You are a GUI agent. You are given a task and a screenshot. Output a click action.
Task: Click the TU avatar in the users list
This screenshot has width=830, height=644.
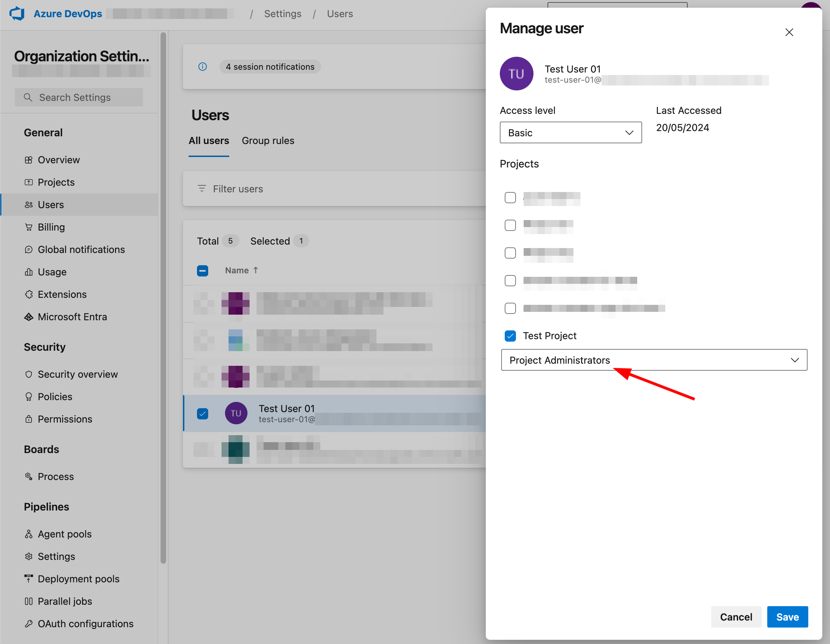point(236,413)
